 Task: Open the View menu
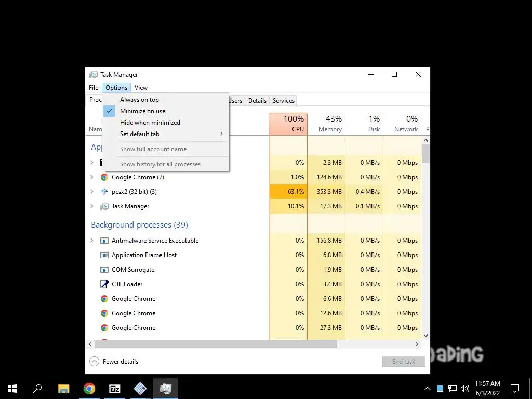(141, 88)
